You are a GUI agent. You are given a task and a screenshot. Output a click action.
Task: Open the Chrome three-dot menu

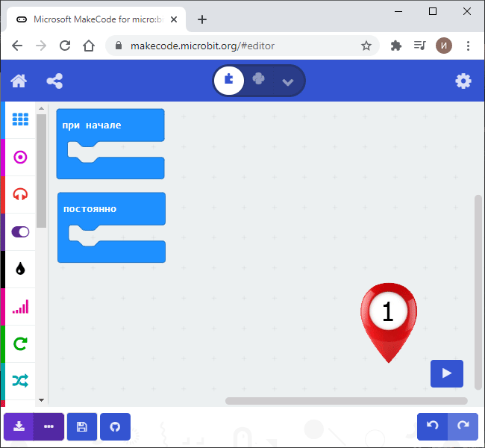coord(468,46)
